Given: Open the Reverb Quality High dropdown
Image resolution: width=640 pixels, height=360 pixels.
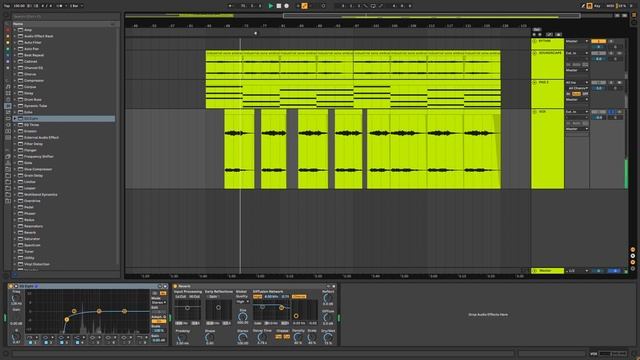Looking at the screenshot, I should point(242,302).
